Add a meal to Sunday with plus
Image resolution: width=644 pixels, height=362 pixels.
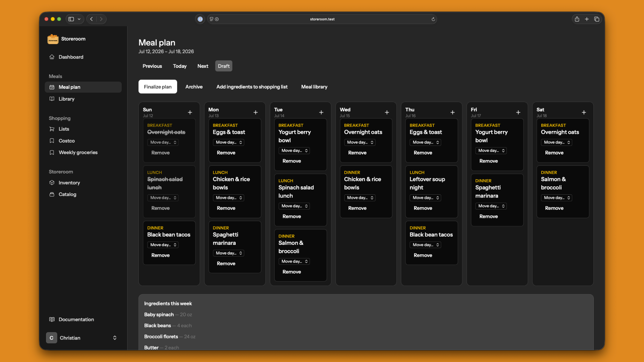tap(190, 112)
